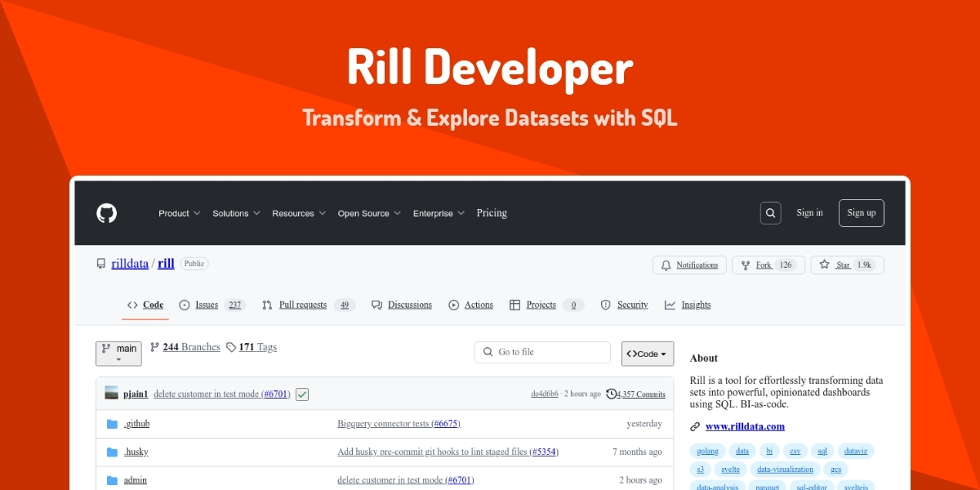
Task: Click the admin folder icon
Action: [114, 479]
